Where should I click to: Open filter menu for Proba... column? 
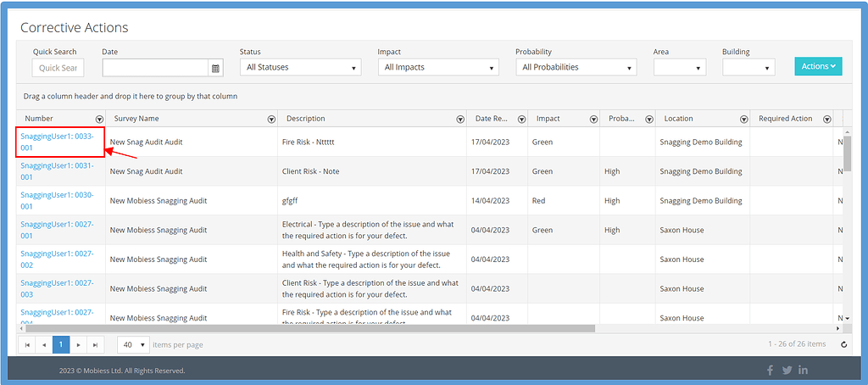click(649, 119)
